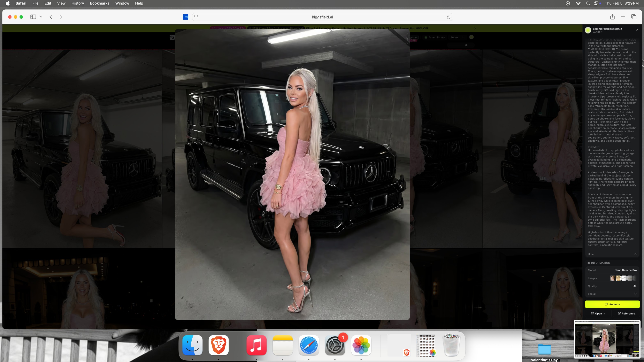Toggle the Safari sidebar
This screenshot has width=644, height=362.
(x=33, y=17)
